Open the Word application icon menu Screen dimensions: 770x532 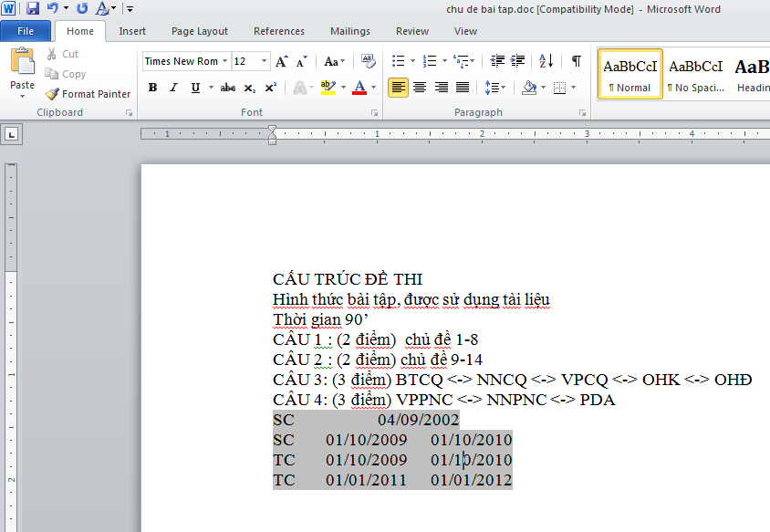8,8
